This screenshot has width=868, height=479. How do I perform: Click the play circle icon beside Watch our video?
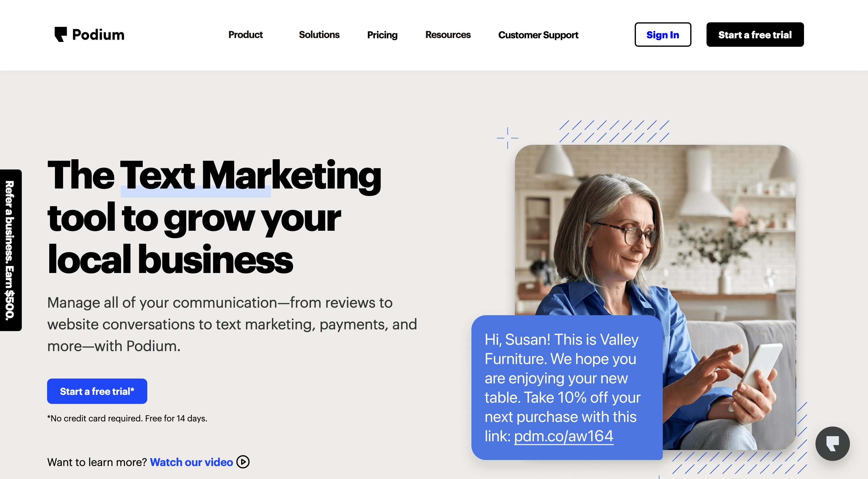[243, 462]
